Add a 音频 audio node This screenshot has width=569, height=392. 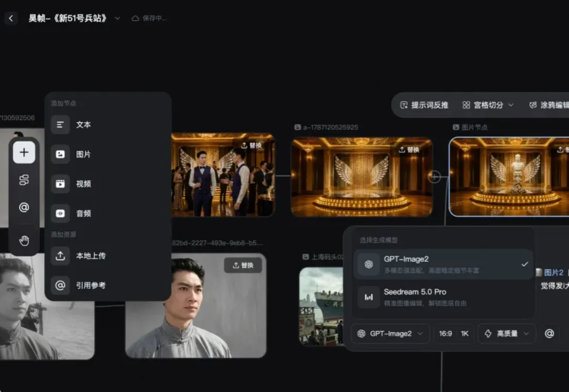(108, 213)
